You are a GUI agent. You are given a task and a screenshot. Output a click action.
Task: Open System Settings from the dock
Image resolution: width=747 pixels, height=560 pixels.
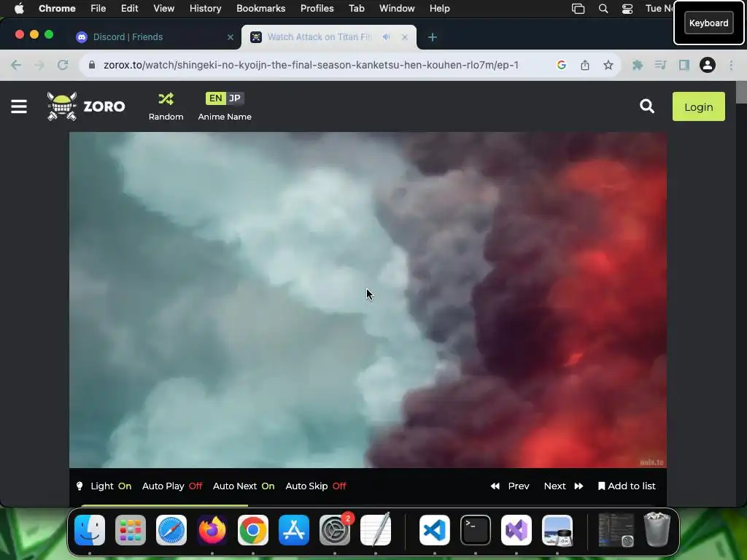[x=335, y=530]
